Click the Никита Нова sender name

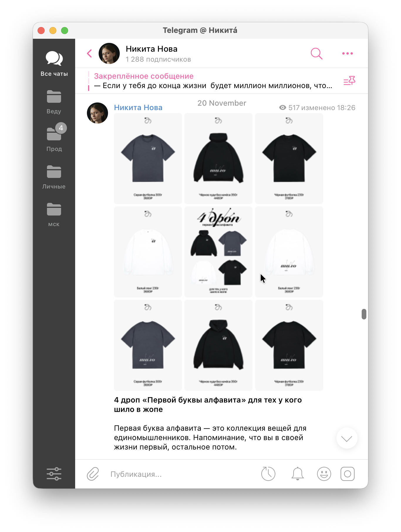(x=138, y=107)
